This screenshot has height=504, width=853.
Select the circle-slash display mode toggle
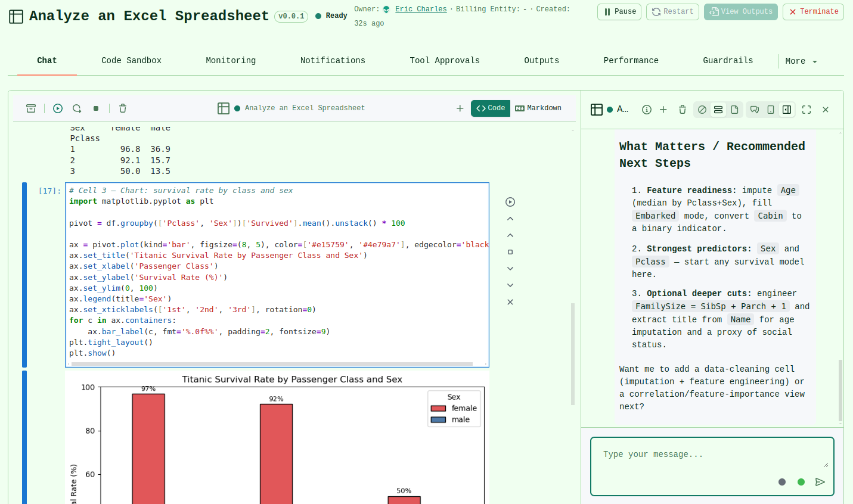pos(702,110)
